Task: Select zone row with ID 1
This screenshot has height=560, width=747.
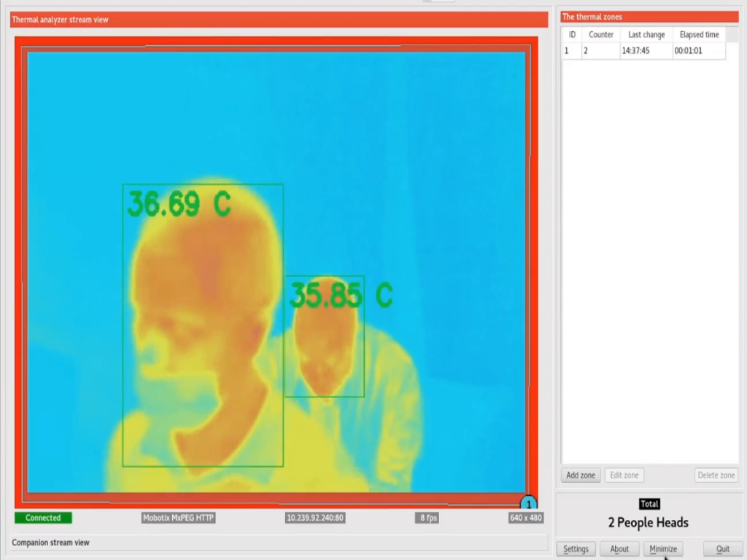Action: click(x=644, y=50)
